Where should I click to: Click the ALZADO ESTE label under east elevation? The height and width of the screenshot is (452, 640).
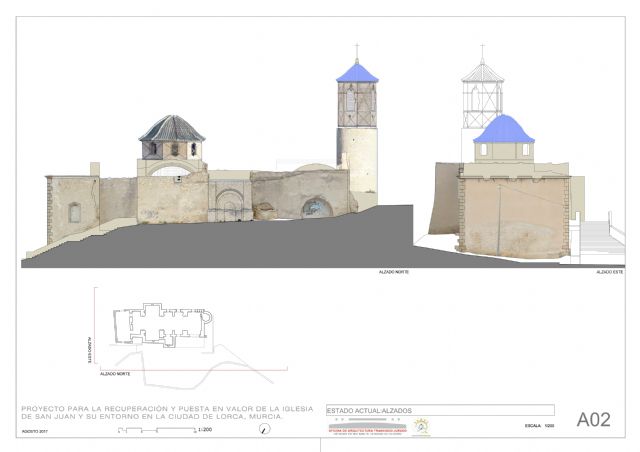click(x=610, y=272)
